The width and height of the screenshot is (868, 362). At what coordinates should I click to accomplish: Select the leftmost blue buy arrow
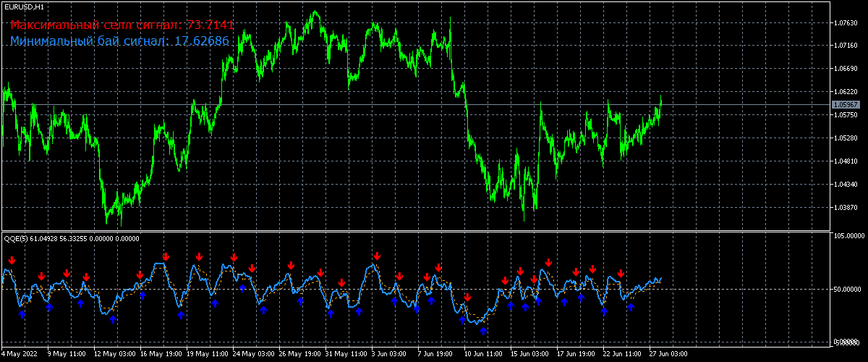click(x=22, y=313)
